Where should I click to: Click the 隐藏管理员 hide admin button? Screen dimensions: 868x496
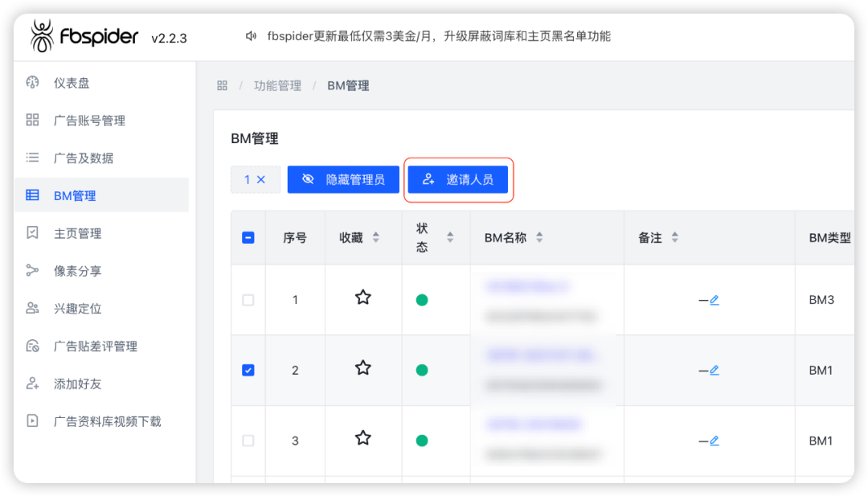343,179
